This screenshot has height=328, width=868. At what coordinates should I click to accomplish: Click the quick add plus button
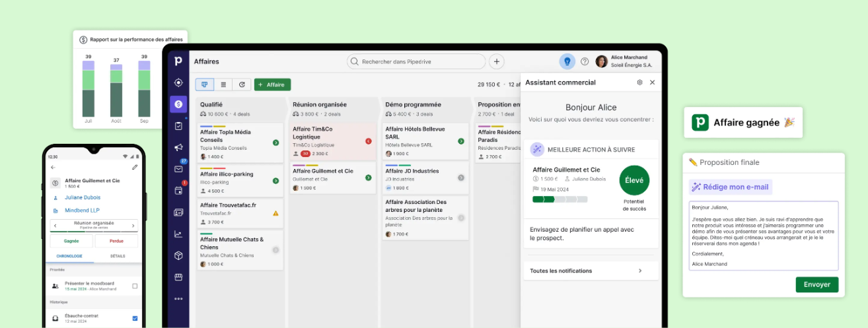click(496, 61)
